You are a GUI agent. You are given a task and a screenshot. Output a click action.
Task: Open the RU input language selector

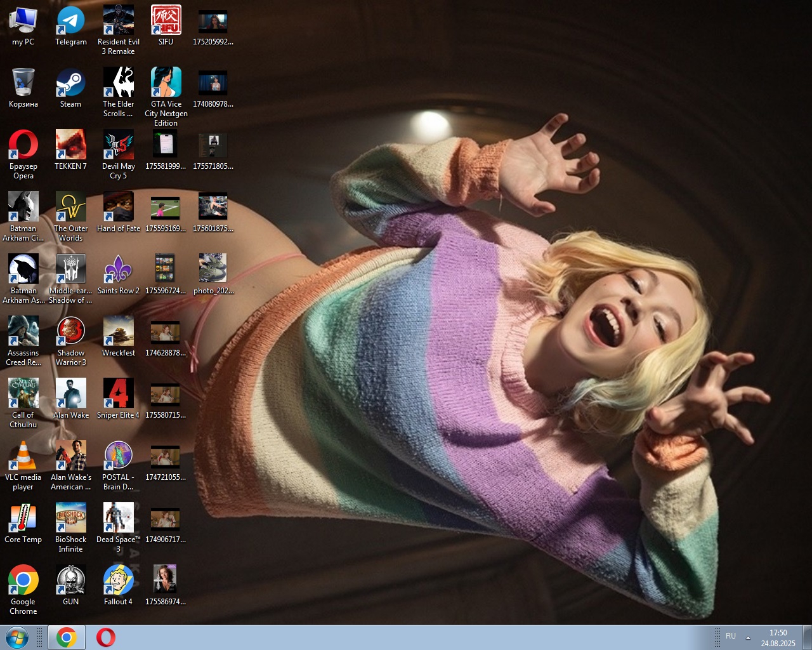click(x=731, y=636)
